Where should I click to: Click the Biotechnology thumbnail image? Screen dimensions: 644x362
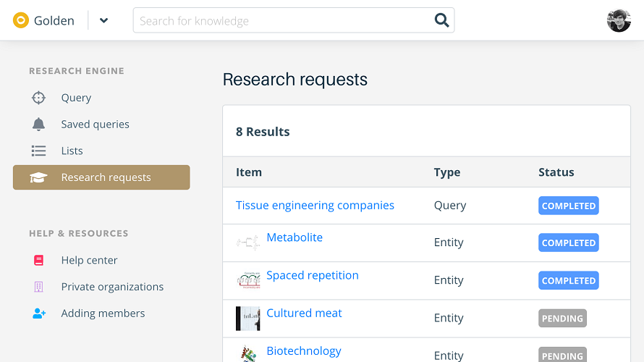[x=248, y=354]
